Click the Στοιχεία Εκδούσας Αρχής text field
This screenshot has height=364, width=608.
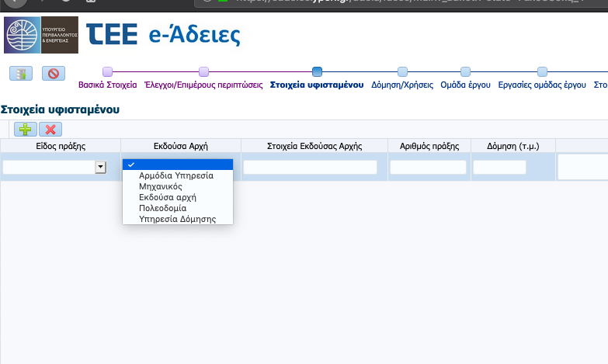[x=310, y=167]
